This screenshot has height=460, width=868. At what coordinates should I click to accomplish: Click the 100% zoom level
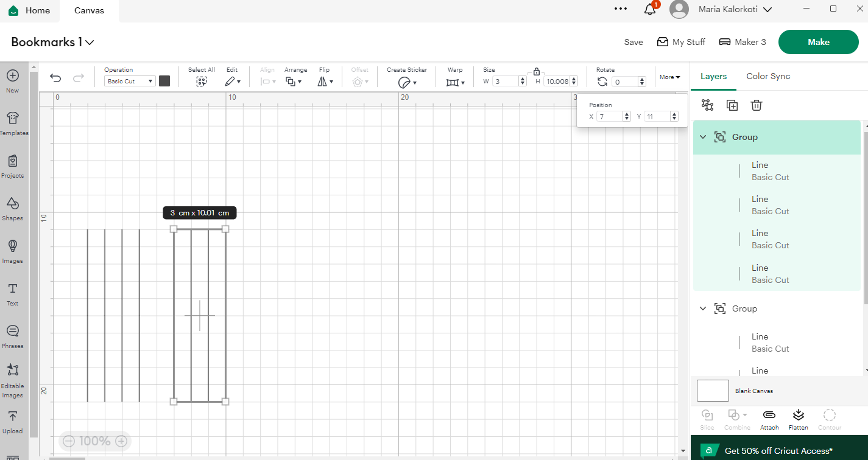(x=95, y=441)
